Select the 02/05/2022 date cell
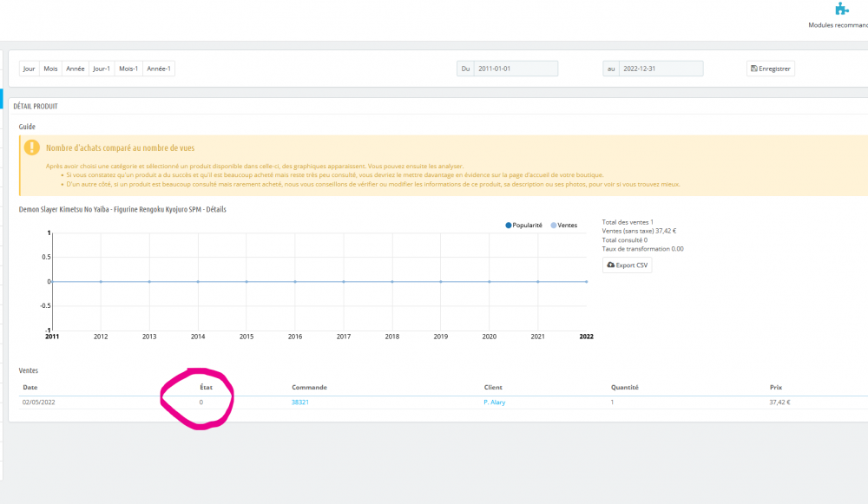The height and width of the screenshot is (504, 868). 39,403
